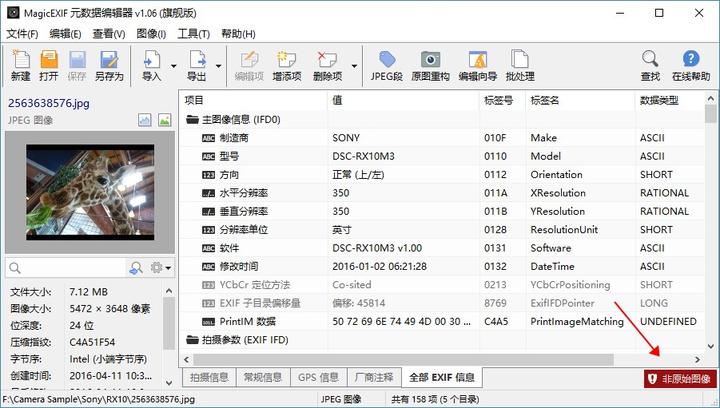Open the 导入 dropdown arrow
Viewport: 720px width, 408px height.
174,66
